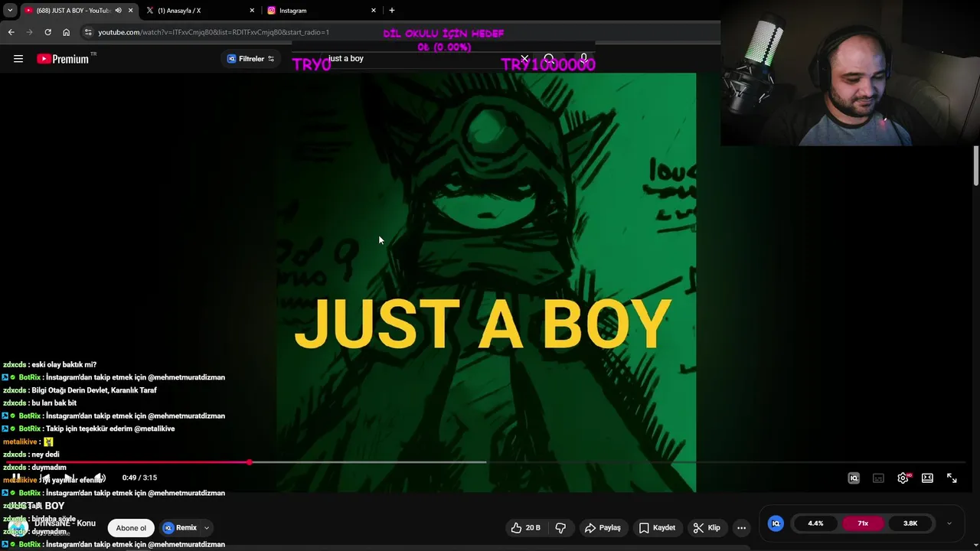The image size is (980, 551).
Task: Enter fullscreen video mode
Action: (x=952, y=478)
